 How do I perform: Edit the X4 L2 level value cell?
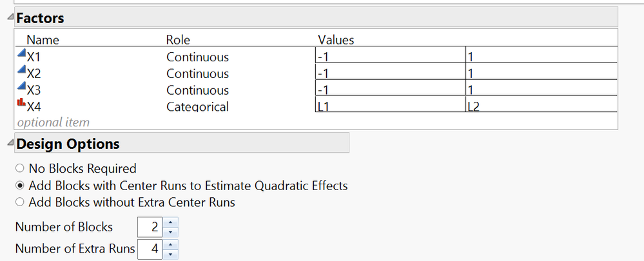(x=542, y=104)
